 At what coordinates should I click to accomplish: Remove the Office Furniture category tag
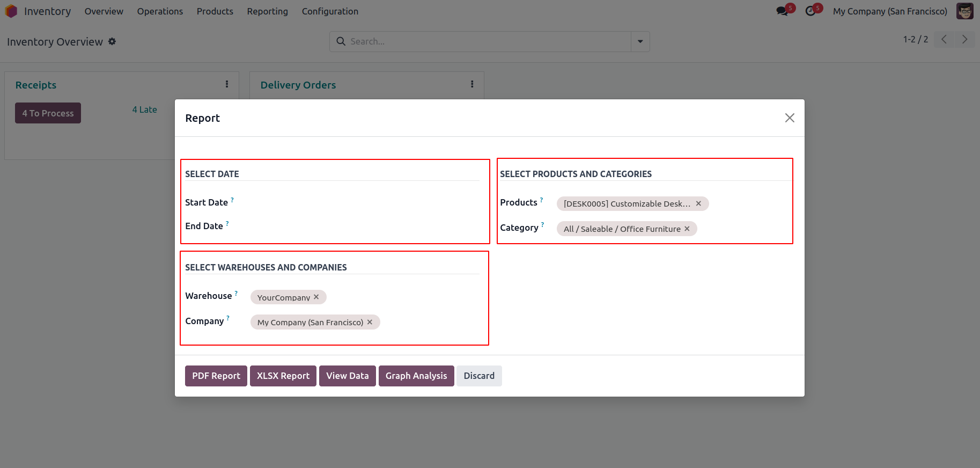tap(687, 229)
